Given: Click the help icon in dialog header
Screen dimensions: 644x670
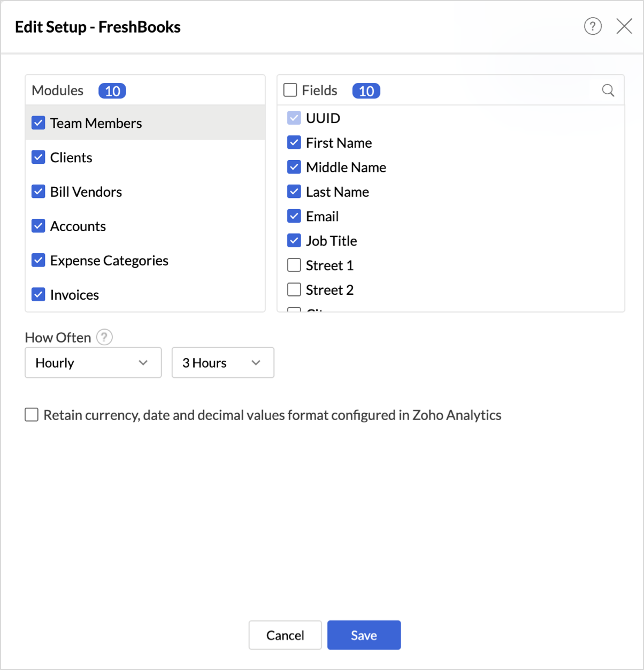Looking at the screenshot, I should tap(593, 26).
